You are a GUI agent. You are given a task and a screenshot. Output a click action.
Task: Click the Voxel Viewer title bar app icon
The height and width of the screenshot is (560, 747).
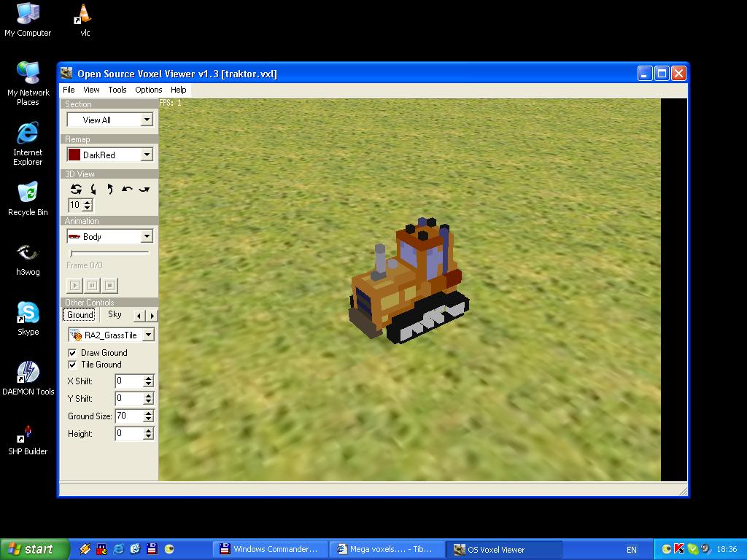click(x=67, y=74)
